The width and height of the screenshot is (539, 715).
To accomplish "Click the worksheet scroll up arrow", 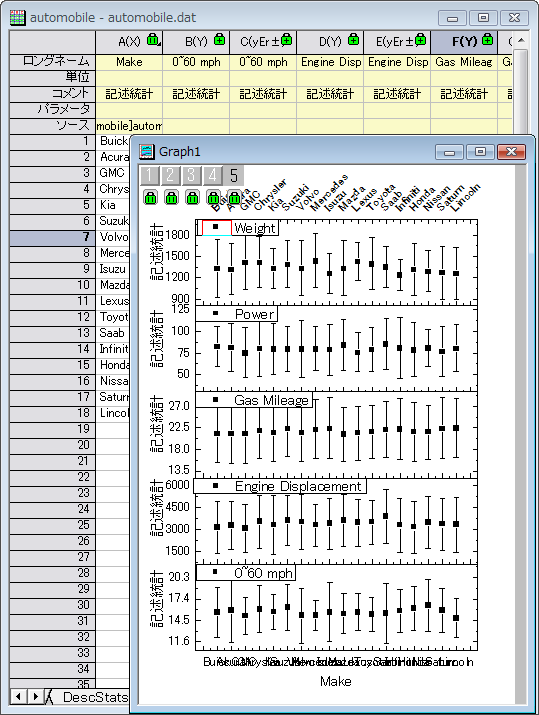I will 521,41.
